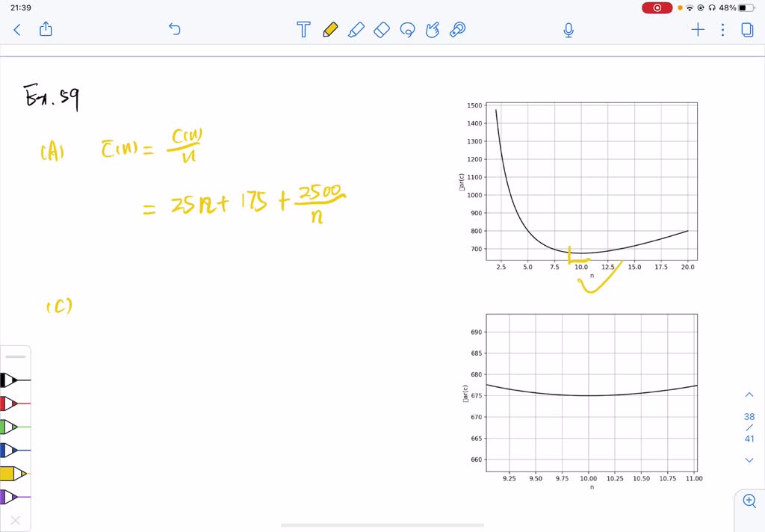Open the page manager view
This screenshot has height=532, width=765.
click(747, 30)
